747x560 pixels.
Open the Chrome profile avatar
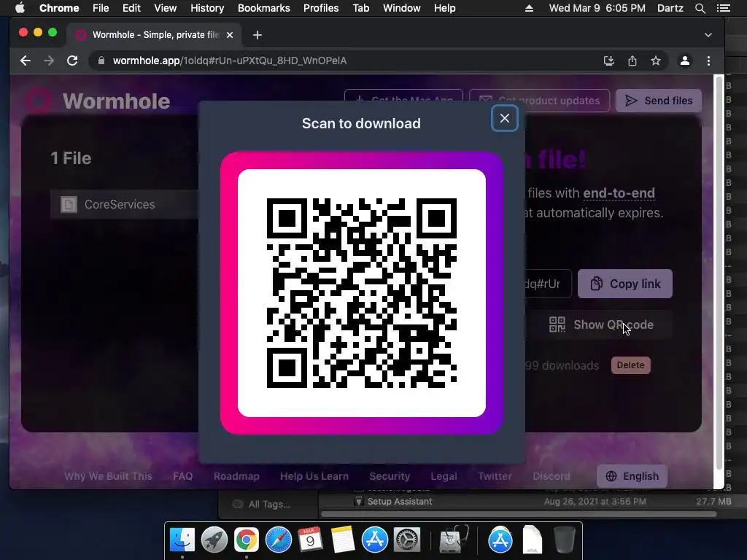[684, 61]
